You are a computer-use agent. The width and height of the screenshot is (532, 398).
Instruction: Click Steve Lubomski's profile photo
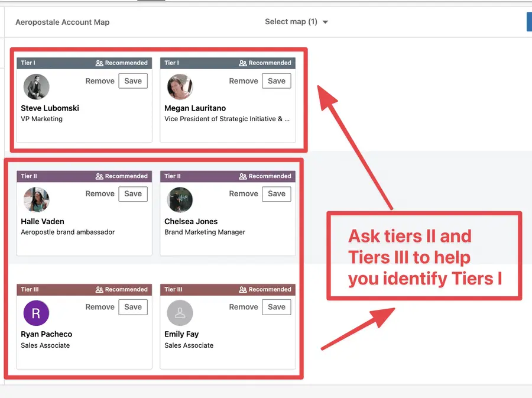[x=36, y=87]
